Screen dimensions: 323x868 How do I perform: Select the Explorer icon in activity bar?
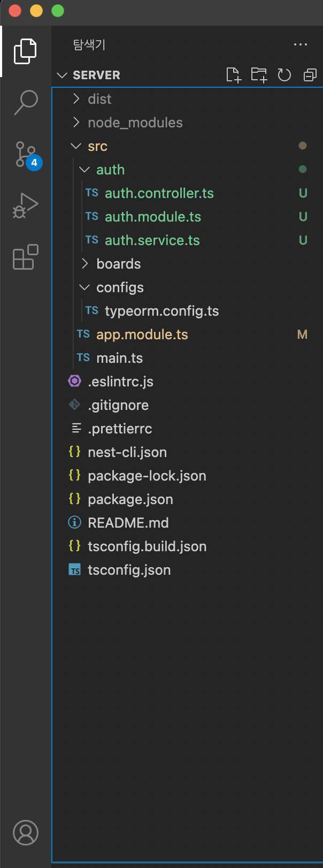pos(26,51)
